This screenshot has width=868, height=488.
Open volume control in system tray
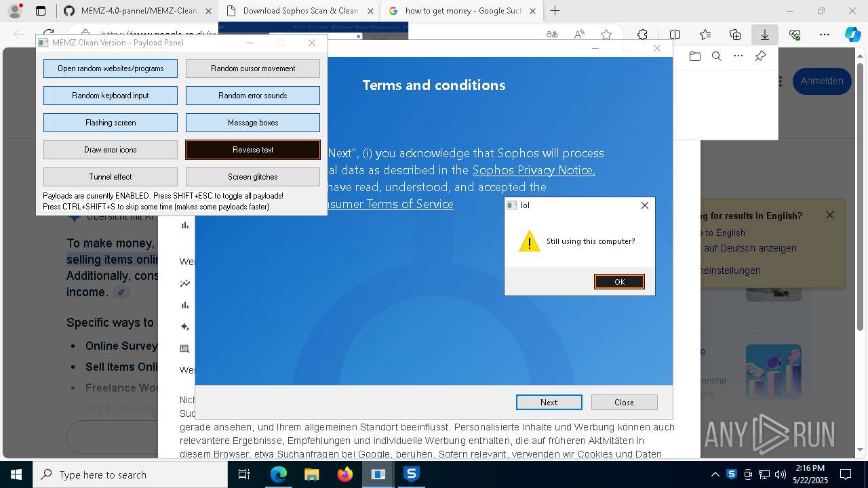[781, 474]
